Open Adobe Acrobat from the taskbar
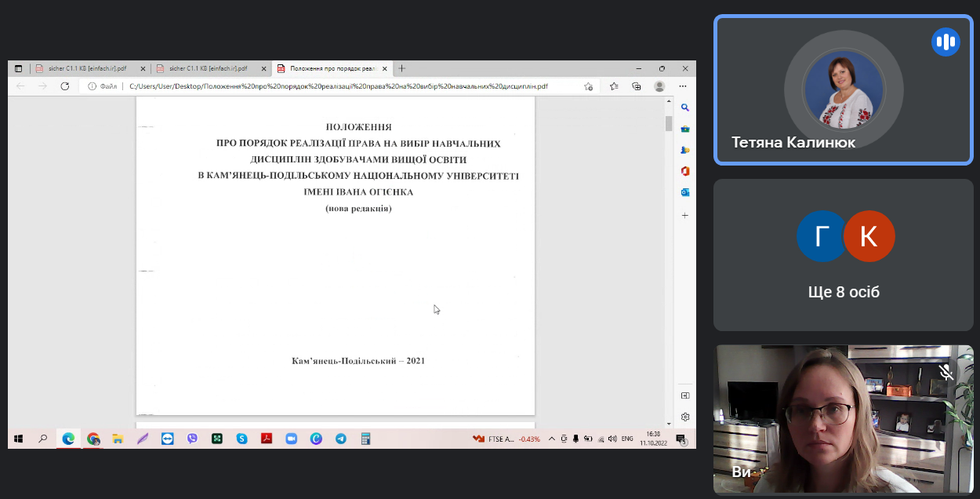 [x=267, y=439]
